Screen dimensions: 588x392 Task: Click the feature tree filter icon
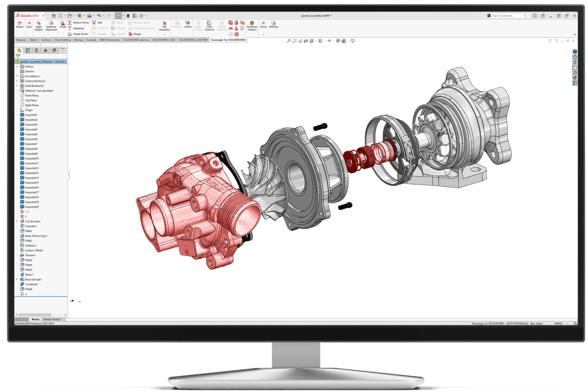click(x=18, y=56)
